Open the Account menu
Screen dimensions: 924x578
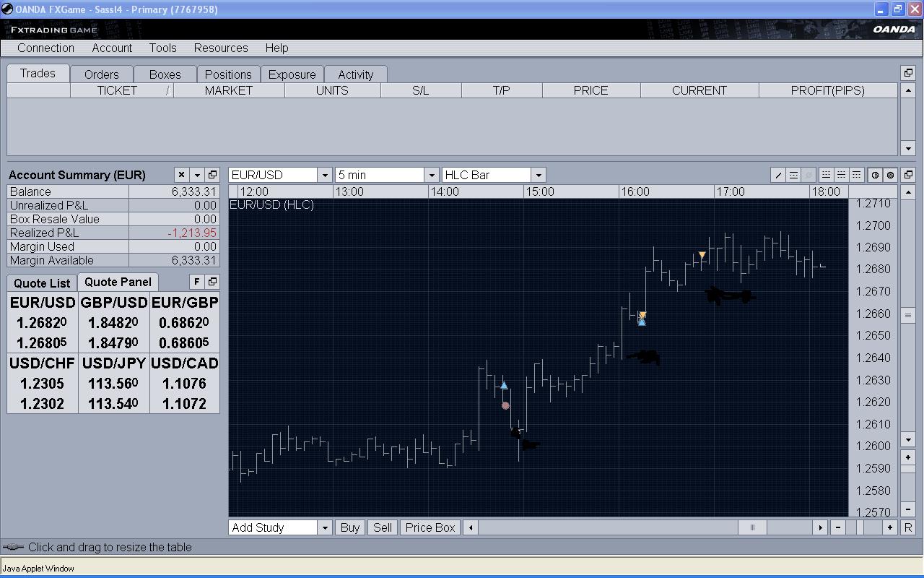pyautogui.click(x=112, y=48)
